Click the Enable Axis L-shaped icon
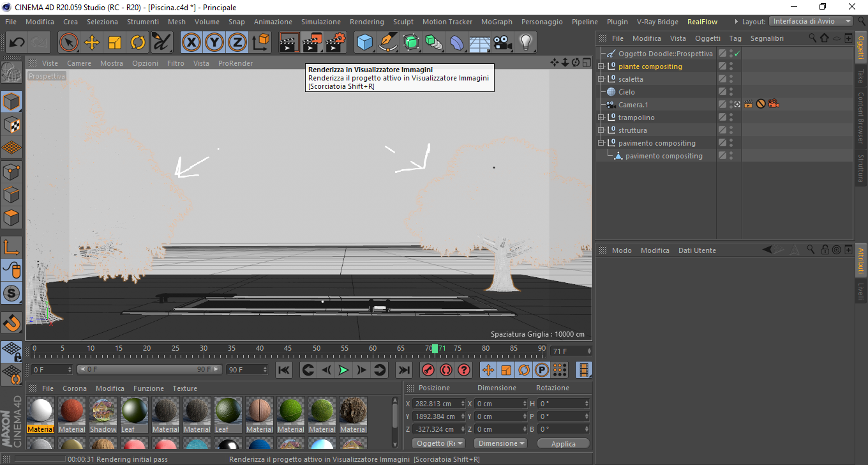Screen dimensions: 868x465 coord(11,247)
